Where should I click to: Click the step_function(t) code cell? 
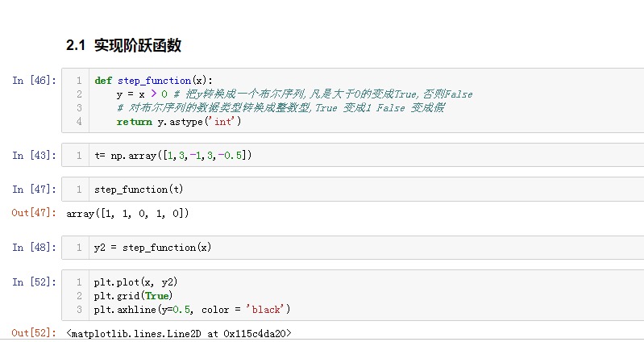pyautogui.click(x=139, y=190)
